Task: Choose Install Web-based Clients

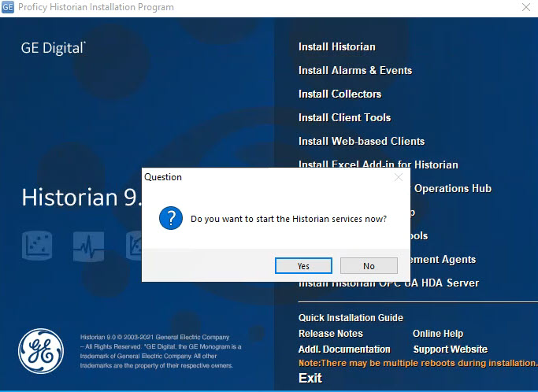Action: (362, 142)
